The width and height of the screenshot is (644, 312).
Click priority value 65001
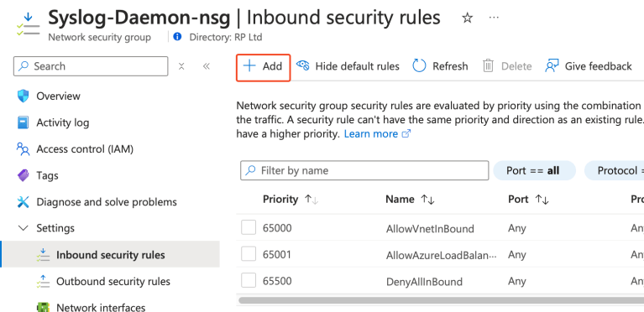point(277,254)
